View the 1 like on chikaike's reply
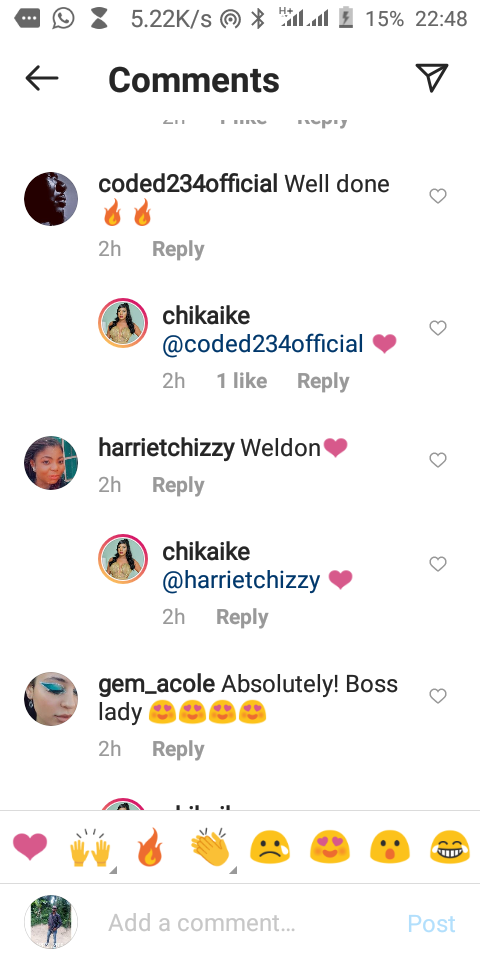This screenshot has width=480, height=960. (242, 381)
